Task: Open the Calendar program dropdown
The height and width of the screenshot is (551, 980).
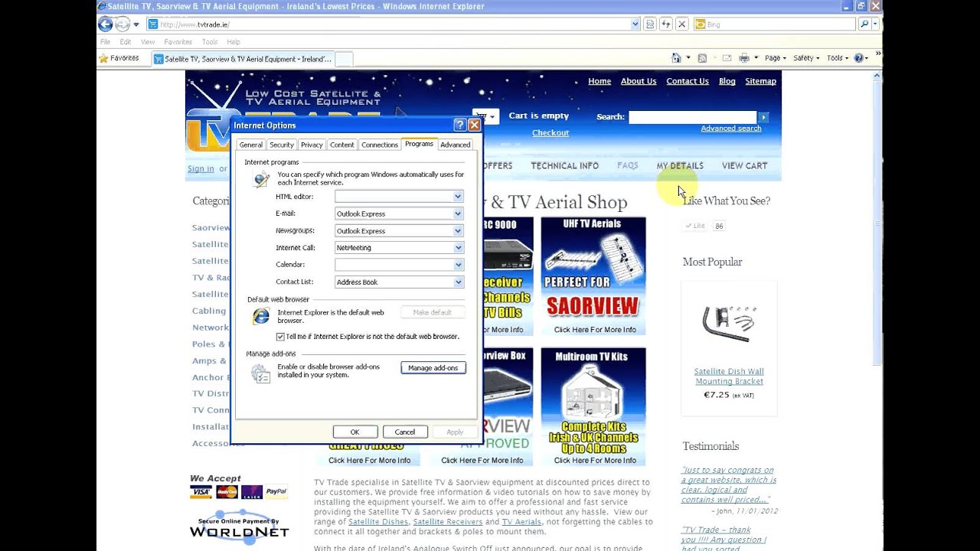Action: click(x=458, y=265)
